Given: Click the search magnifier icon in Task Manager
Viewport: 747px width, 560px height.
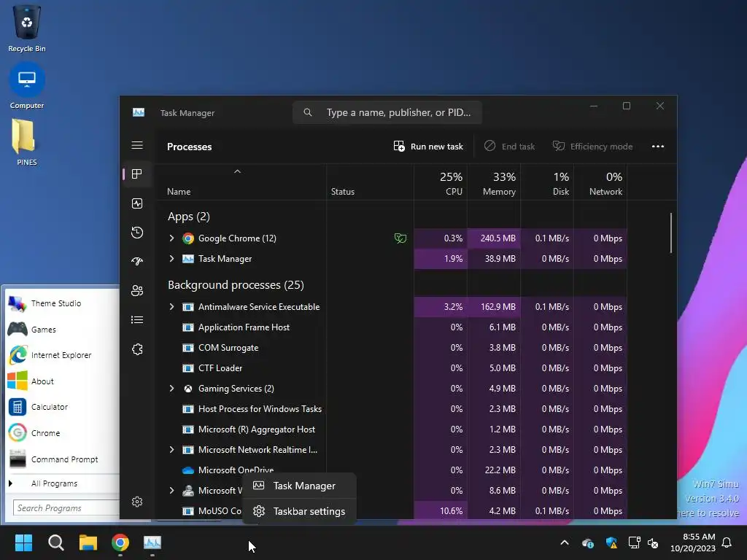Looking at the screenshot, I should pos(308,112).
